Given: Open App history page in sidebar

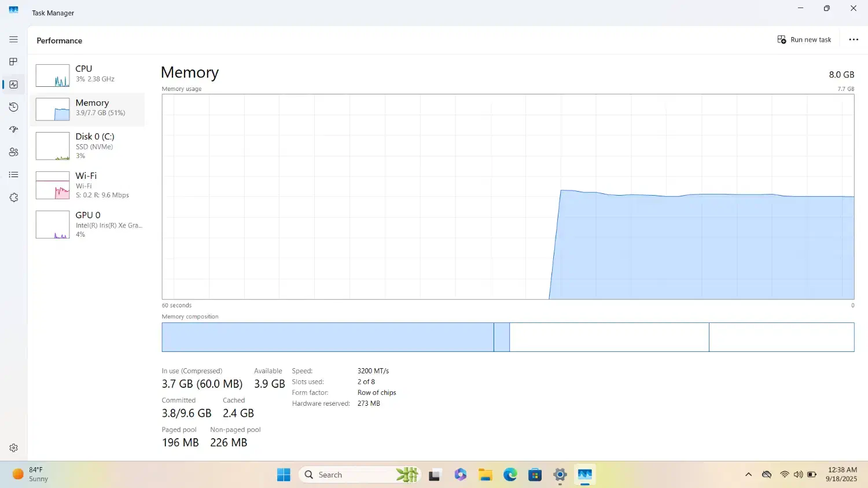Looking at the screenshot, I should pos(13,107).
